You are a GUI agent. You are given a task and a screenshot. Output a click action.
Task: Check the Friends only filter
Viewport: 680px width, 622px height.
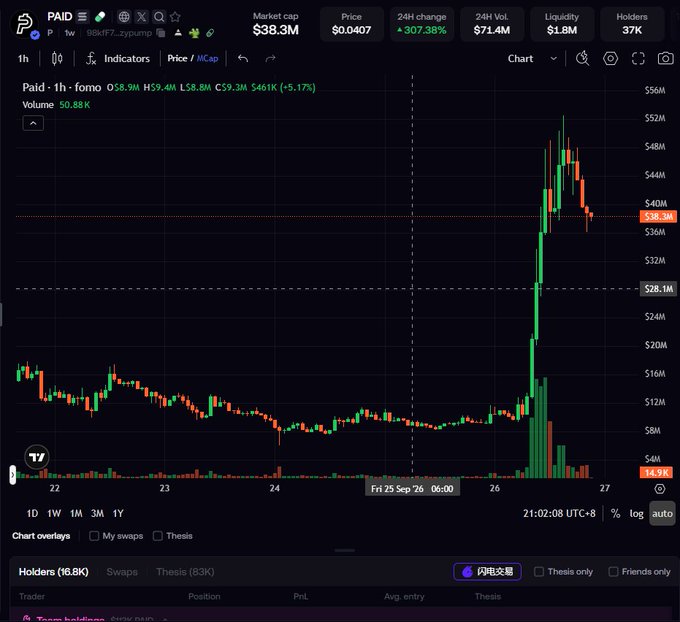tap(613, 572)
